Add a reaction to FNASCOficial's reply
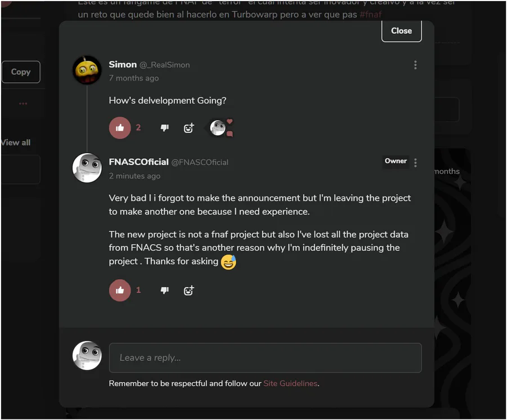This screenshot has width=507, height=420. pos(189,291)
